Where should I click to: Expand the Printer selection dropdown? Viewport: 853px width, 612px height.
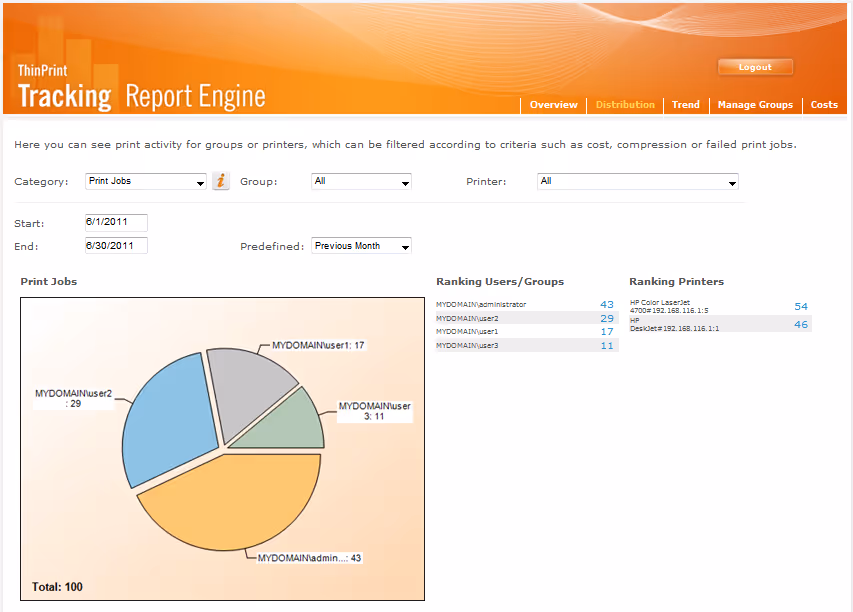click(x=638, y=181)
